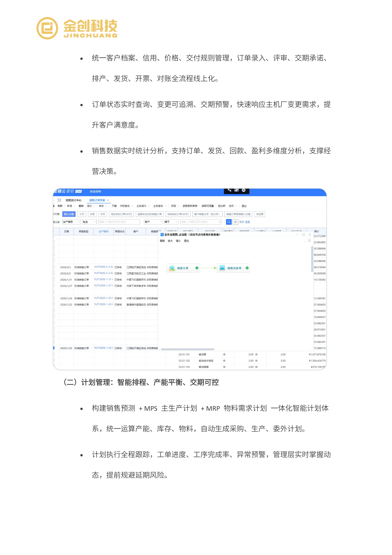Choose the 待运算 scheme

pyautogui.click(x=260, y=214)
